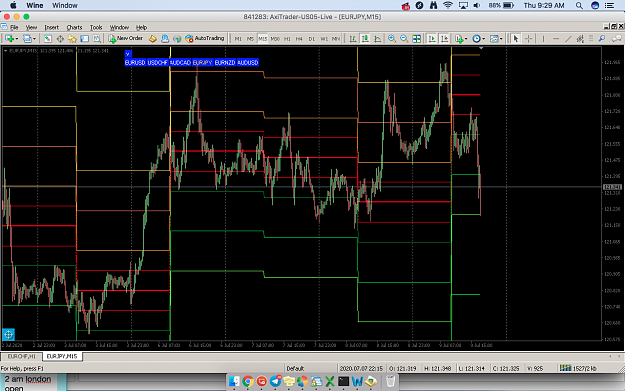Open Spotlight search in macOS menu bar
Image resolution: width=625 pixels, height=391 pixels.
click(x=579, y=5)
